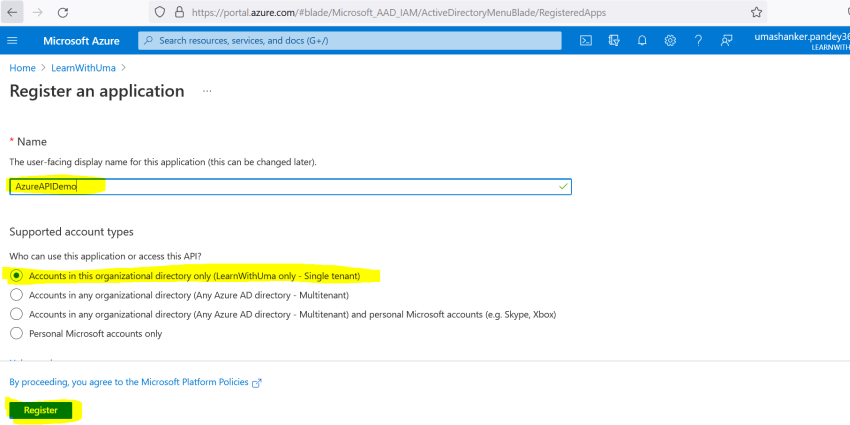
Task: Open the Azure portal hamburger menu
Action: tap(12, 41)
